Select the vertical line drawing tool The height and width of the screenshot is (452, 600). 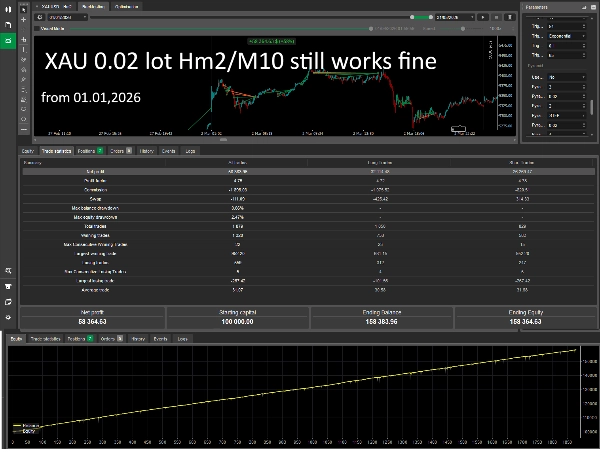tap(24, 49)
